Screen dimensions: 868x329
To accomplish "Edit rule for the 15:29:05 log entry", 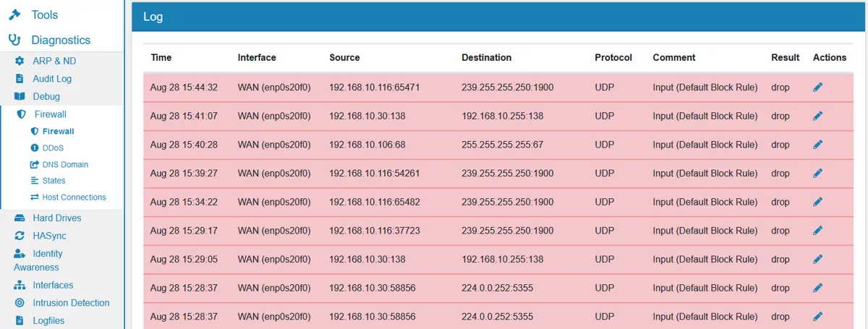I will pos(817,259).
